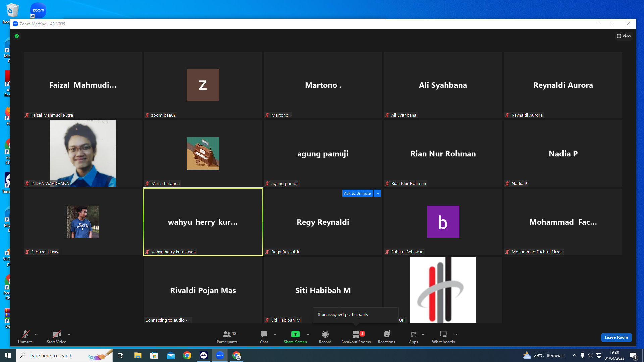Image resolution: width=644 pixels, height=362 pixels.
Task: Open File Explorer from the taskbar
Action: tap(138, 355)
